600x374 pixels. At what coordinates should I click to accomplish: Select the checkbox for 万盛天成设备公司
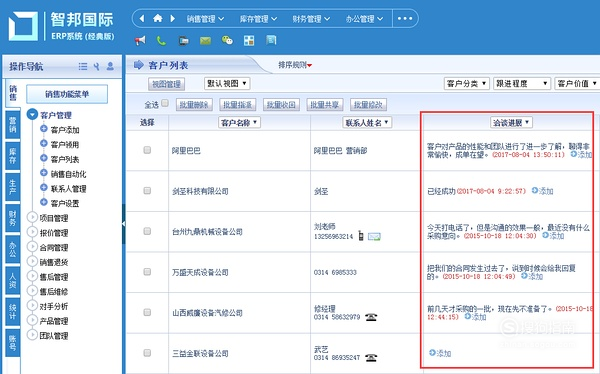tap(147, 272)
